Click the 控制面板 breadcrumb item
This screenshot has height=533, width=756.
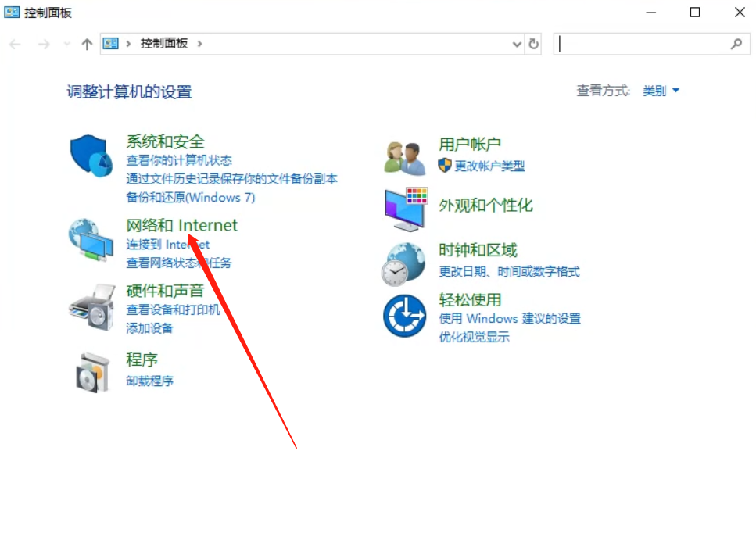click(164, 43)
